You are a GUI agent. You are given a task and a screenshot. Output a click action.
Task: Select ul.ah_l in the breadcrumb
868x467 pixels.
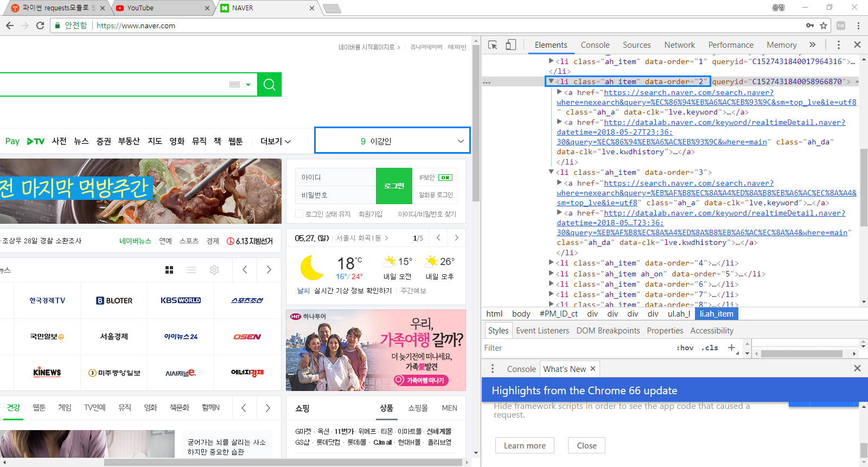click(x=679, y=313)
